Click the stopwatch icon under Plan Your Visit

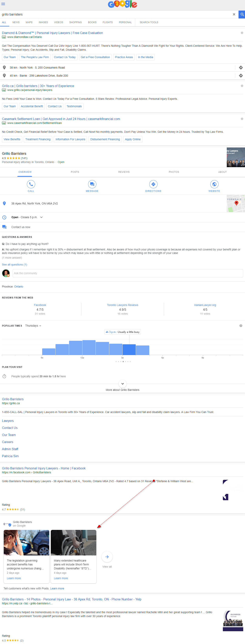pos(4,376)
